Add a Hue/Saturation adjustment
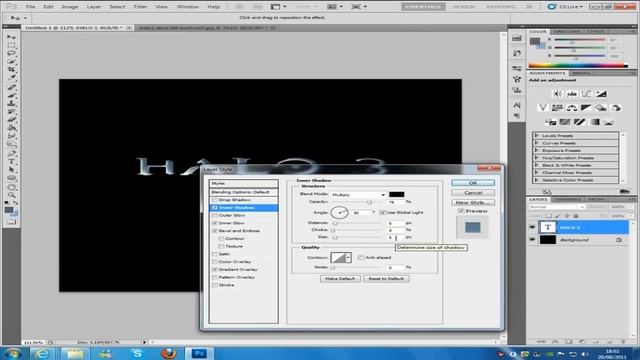The width and height of the screenshot is (640, 360). [557, 108]
